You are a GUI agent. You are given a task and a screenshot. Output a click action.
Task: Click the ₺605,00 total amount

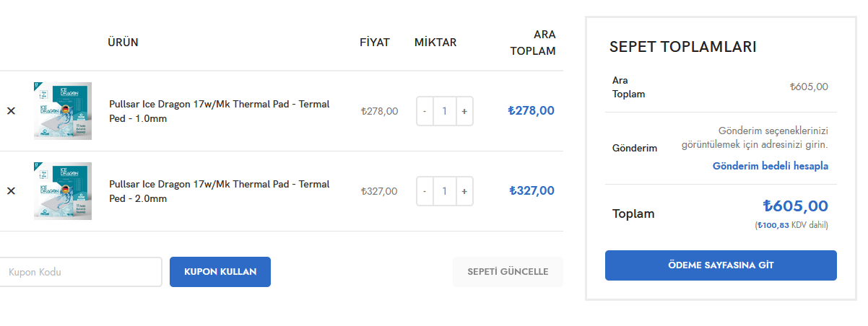(795, 206)
